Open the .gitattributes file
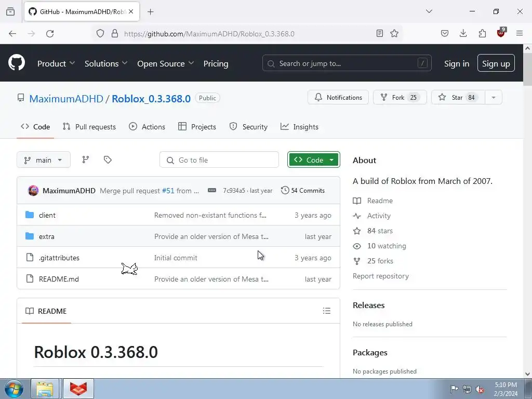Image resolution: width=532 pixels, height=399 pixels. [x=59, y=258]
